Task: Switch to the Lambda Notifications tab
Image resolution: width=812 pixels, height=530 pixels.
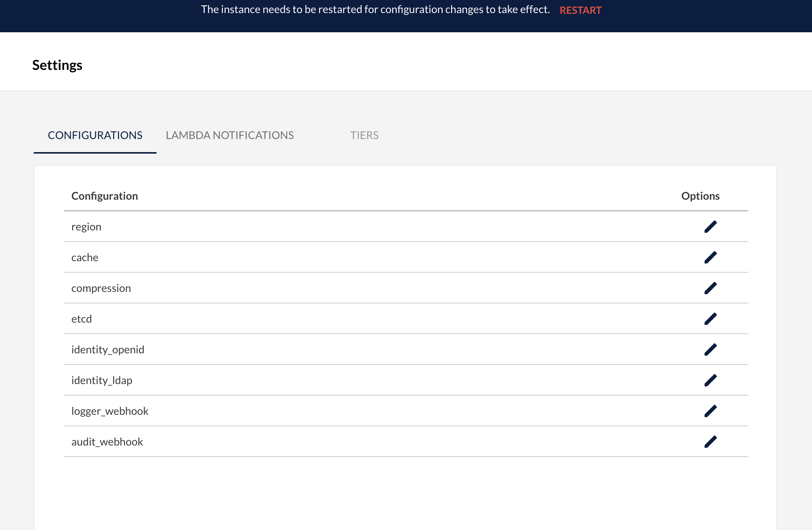Action: click(229, 135)
